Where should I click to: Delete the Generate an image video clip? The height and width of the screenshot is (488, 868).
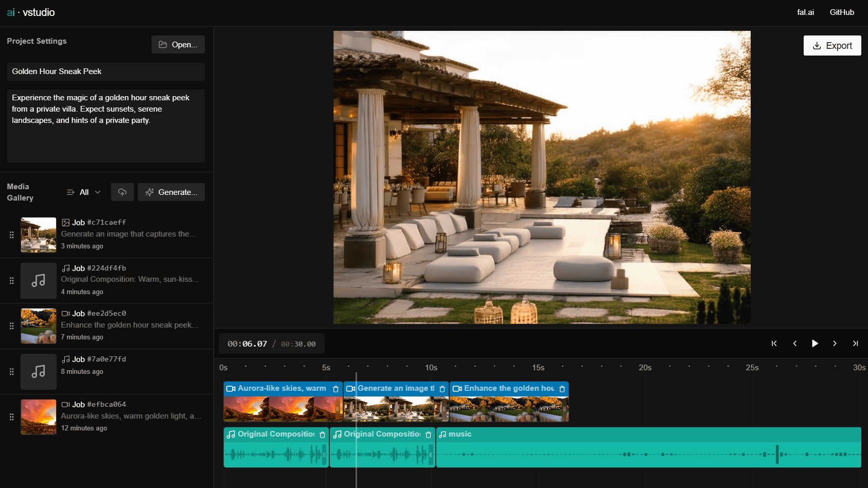tap(442, 389)
